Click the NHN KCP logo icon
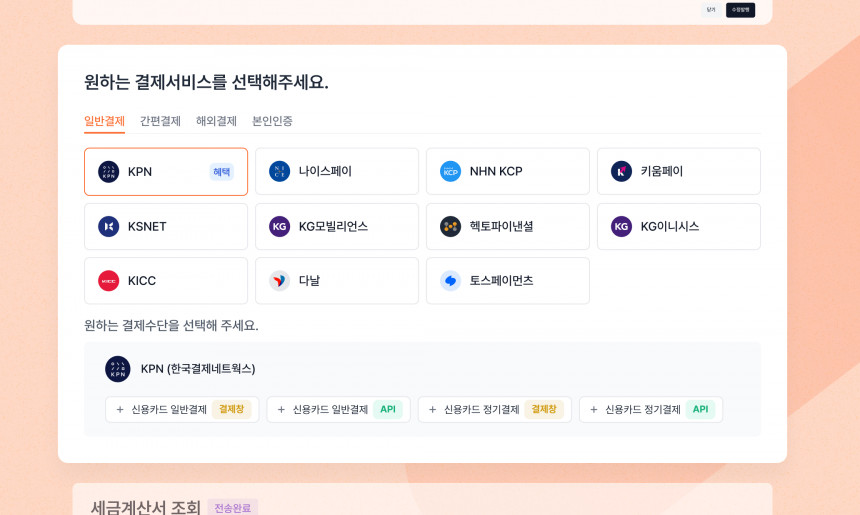 451,172
